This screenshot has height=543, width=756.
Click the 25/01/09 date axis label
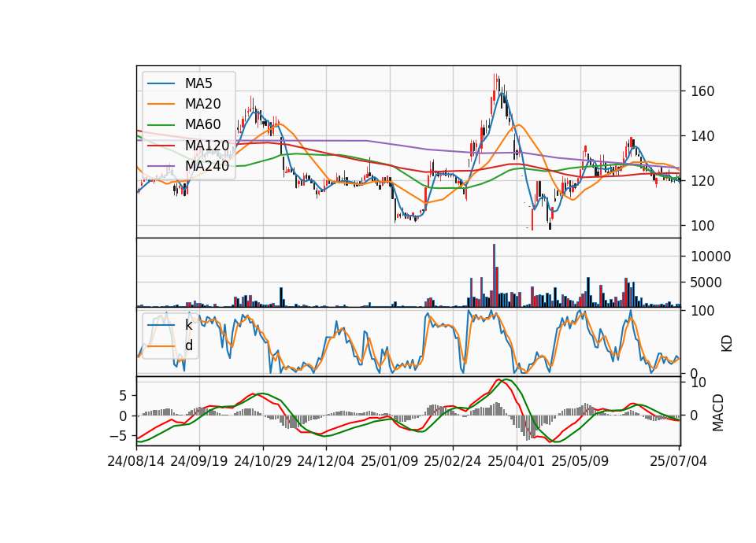coord(390,462)
